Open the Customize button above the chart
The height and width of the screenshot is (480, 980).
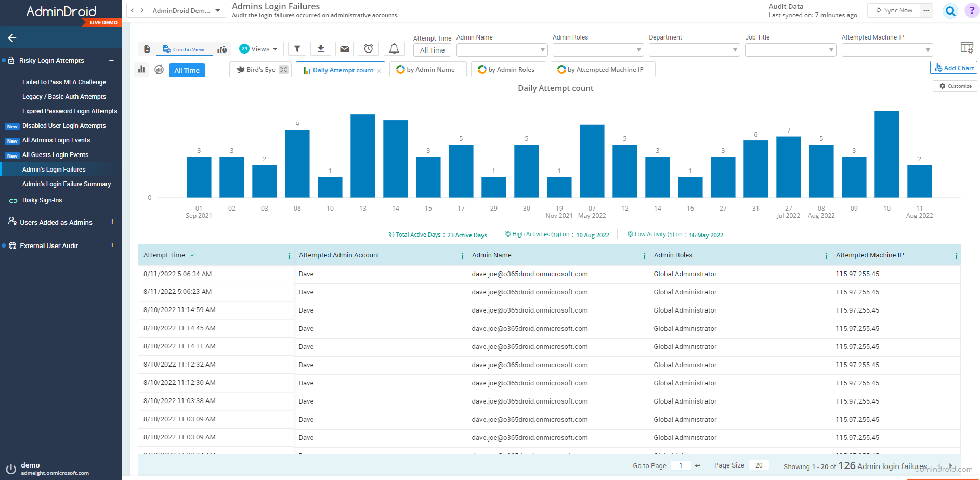click(x=955, y=85)
